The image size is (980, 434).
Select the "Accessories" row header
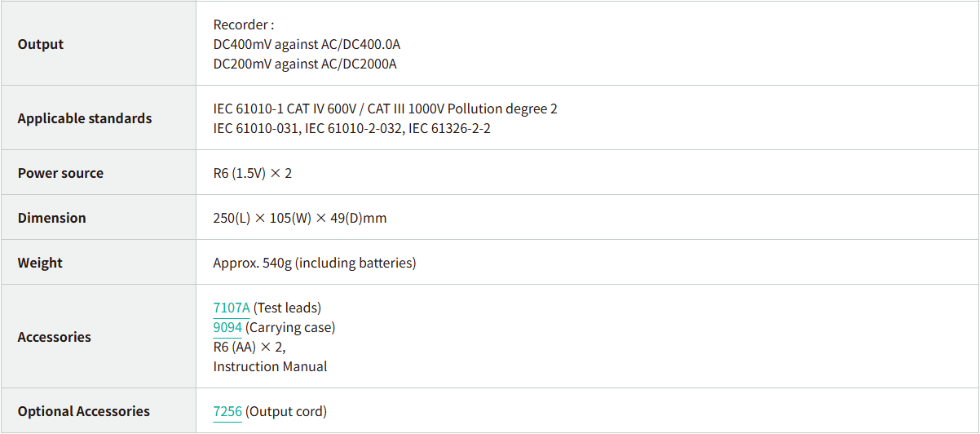[54, 337]
